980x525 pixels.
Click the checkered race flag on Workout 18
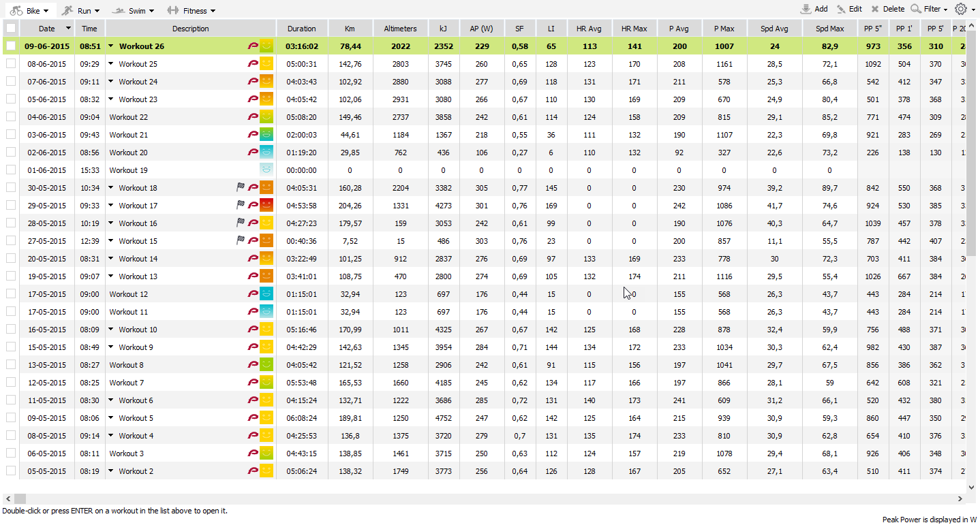tap(241, 188)
